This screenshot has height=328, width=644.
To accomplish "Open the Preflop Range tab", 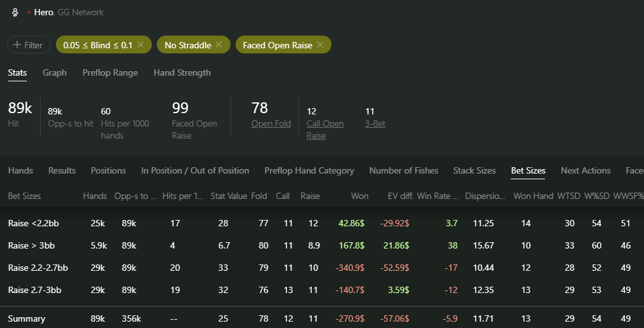I will pos(110,72).
